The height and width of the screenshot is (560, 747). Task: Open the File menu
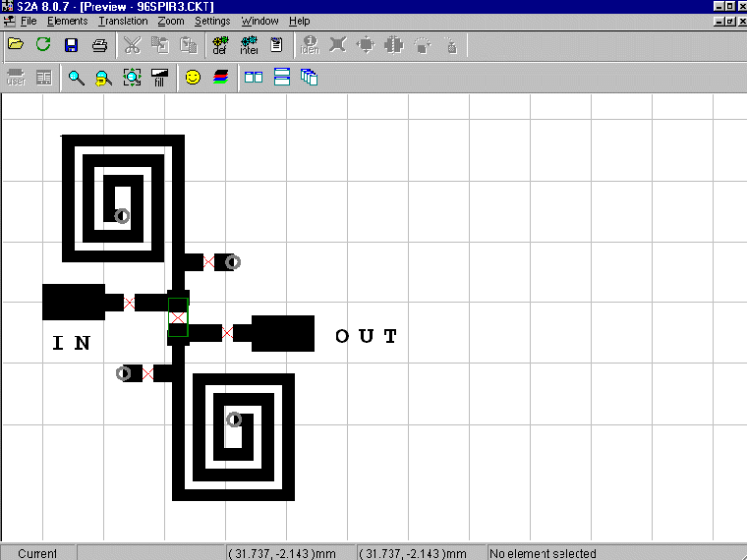pyautogui.click(x=29, y=21)
